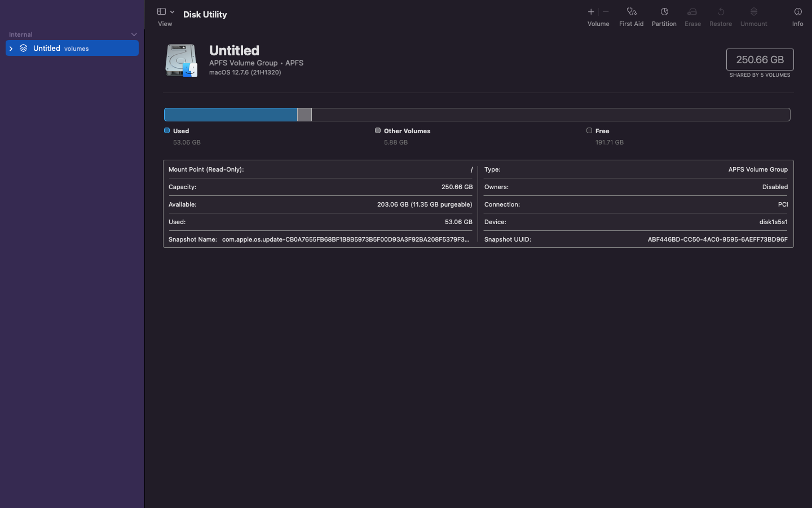
Task: Click the 250.66 GB capacity box
Action: (760, 60)
